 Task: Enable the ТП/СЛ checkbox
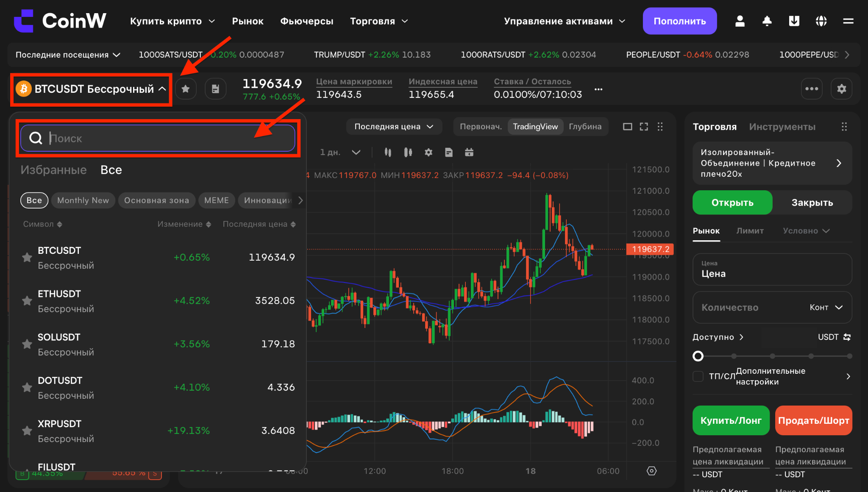(698, 376)
